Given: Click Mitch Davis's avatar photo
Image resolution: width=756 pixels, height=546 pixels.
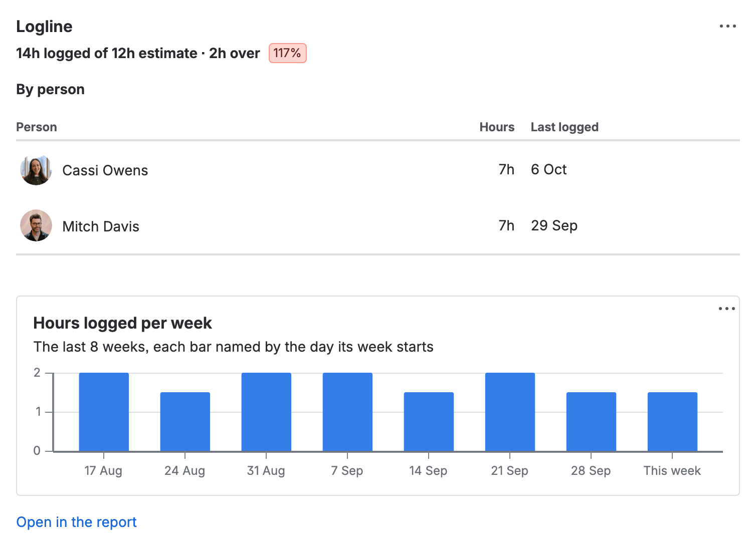Looking at the screenshot, I should point(36,225).
